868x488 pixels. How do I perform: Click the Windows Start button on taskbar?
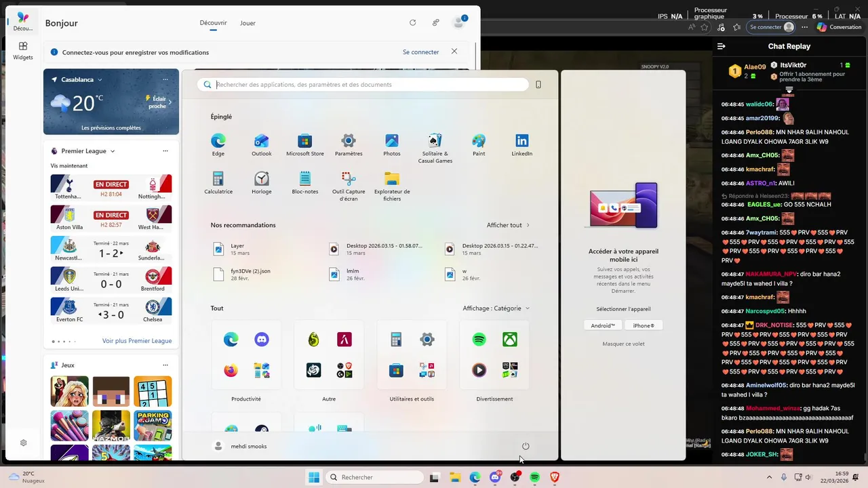(x=313, y=477)
